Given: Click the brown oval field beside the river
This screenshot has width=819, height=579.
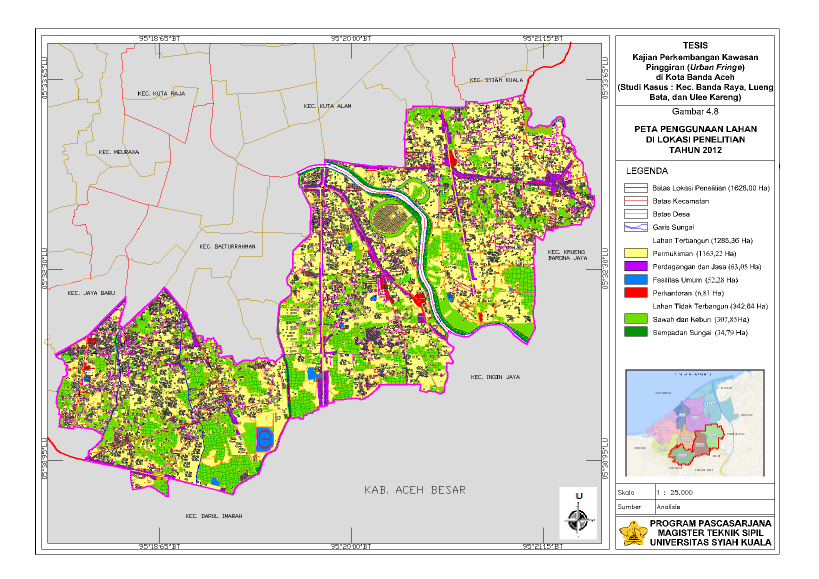Looking at the screenshot, I should click(390, 218).
